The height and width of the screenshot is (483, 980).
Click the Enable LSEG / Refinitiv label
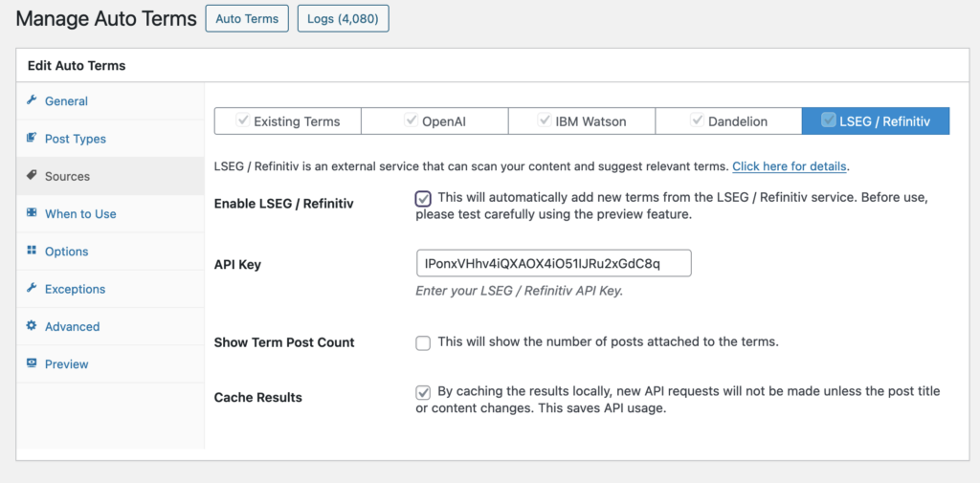pos(283,204)
